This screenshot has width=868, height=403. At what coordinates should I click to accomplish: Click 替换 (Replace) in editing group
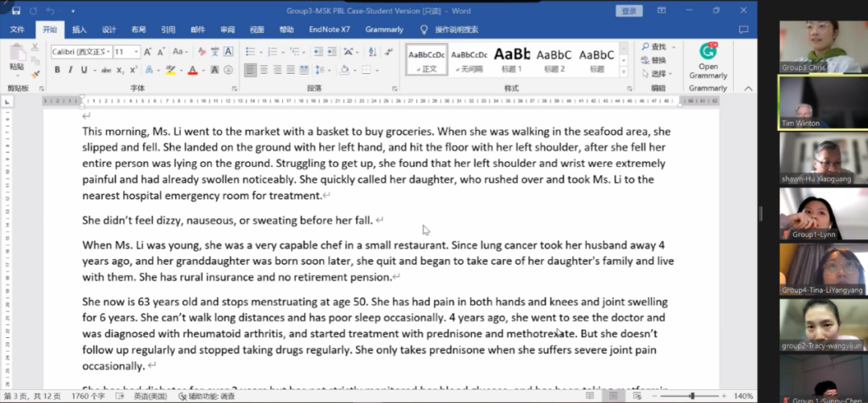[658, 60]
